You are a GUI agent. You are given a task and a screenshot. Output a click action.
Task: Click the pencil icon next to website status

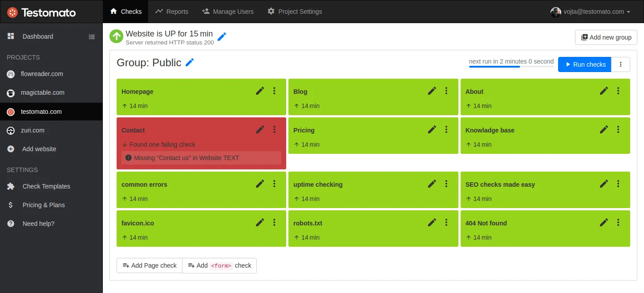[x=221, y=37]
